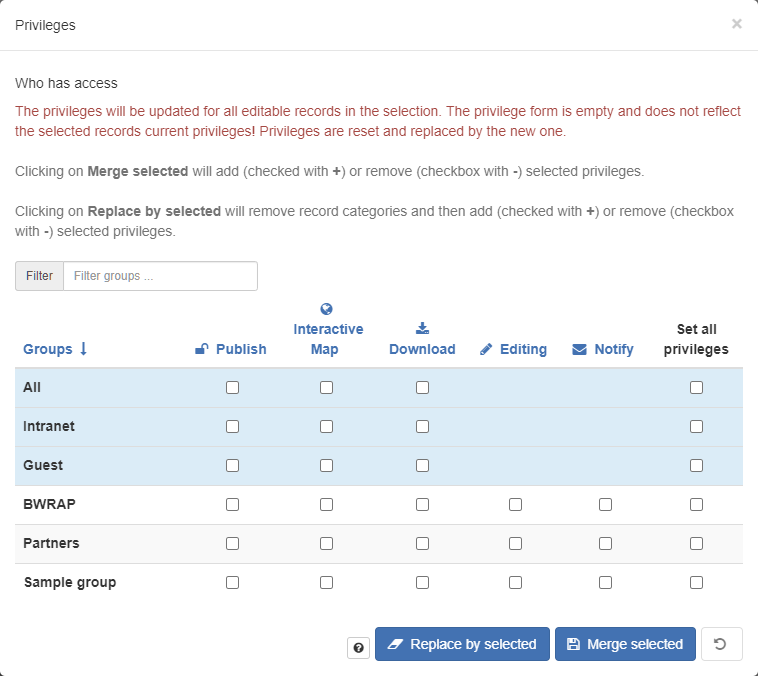Check Interactive Map for Partners group

326,544
